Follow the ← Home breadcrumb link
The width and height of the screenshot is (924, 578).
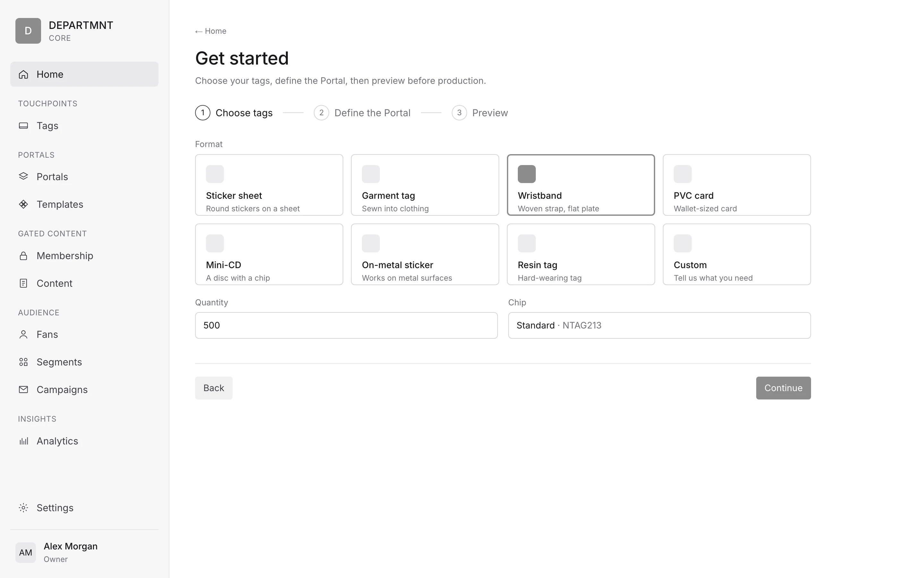211,31
